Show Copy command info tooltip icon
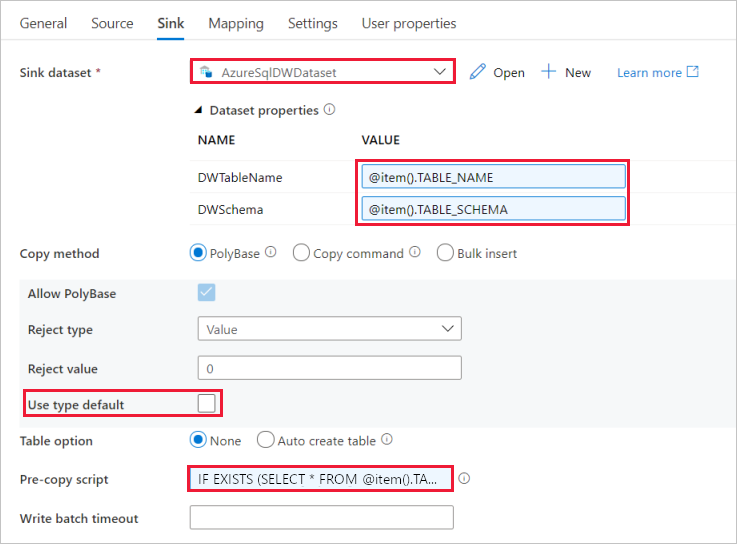Viewport: 737px width, 544px height. [x=415, y=252]
